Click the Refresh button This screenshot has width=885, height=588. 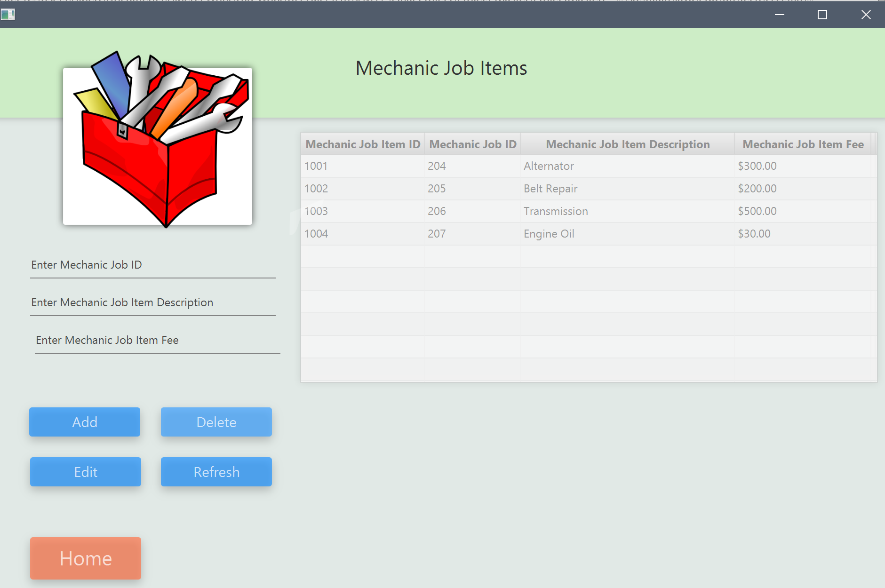(216, 472)
